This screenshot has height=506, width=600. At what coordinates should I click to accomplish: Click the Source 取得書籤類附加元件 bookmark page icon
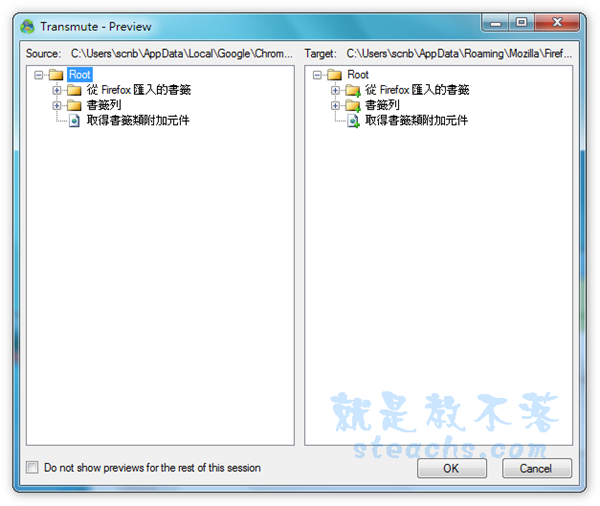click(x=74, y=121)
